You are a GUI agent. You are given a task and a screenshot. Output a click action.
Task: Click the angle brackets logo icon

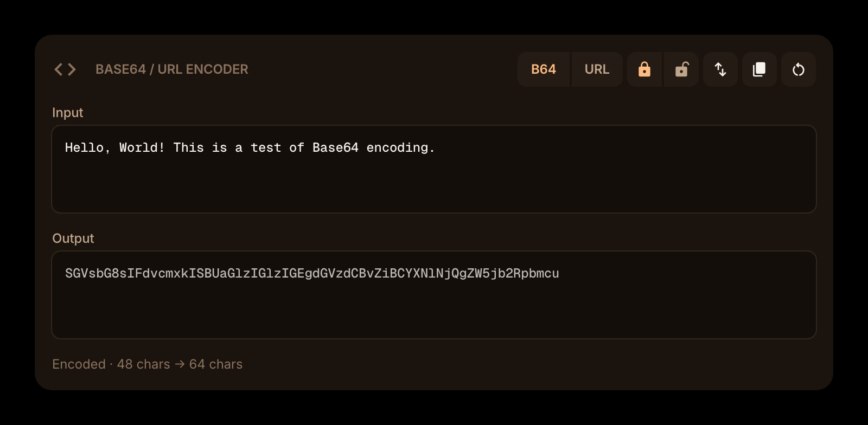click(x=64, y=69)
